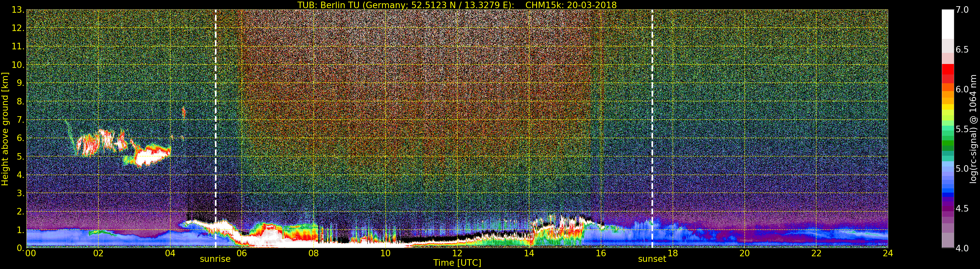Pick the yellow band of the colorbar

pos(948,107)
